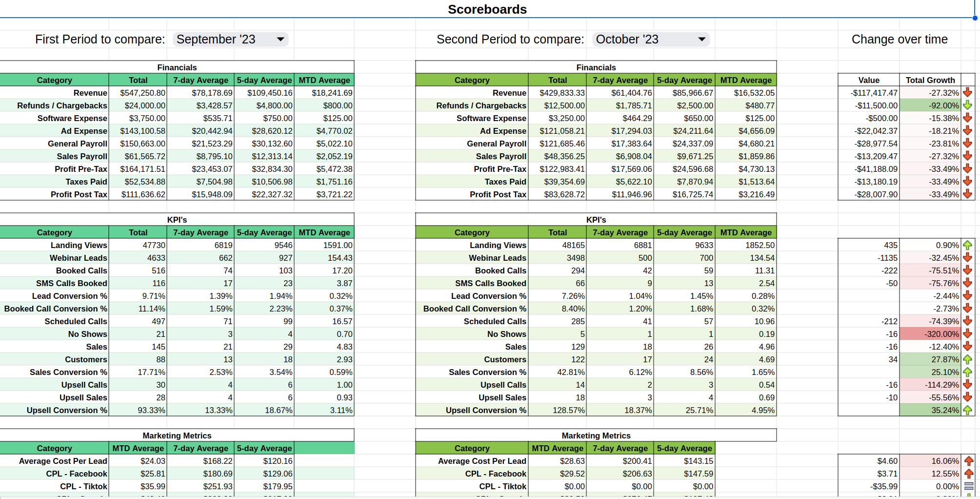
Task: Open the October '23 period dropdown
Action: [x=650, y=40]
